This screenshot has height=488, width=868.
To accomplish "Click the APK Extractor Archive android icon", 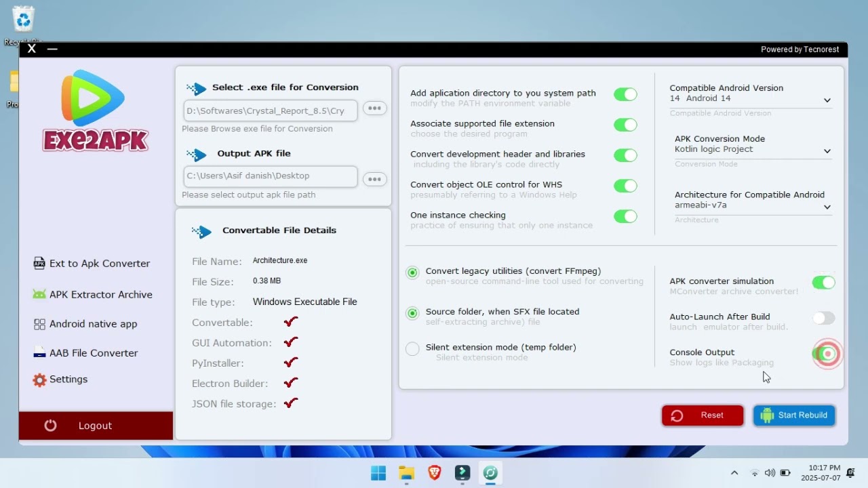I will tap(39, 294).
